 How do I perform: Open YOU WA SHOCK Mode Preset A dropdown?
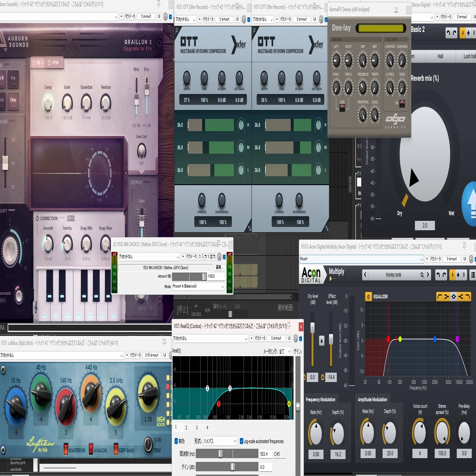tap(198, 286)
